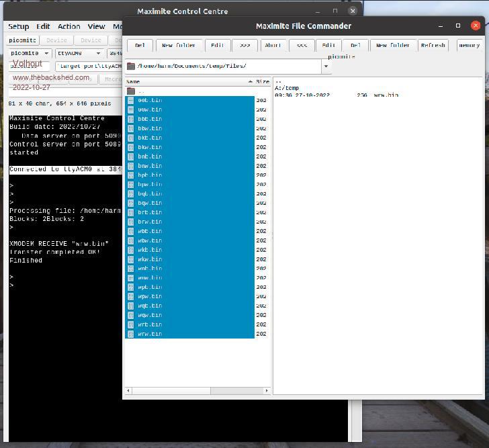Open the ttyACM0 port dropdown
Image resolution: width=489 pixels, height=448 pixels.
(97, 53)
